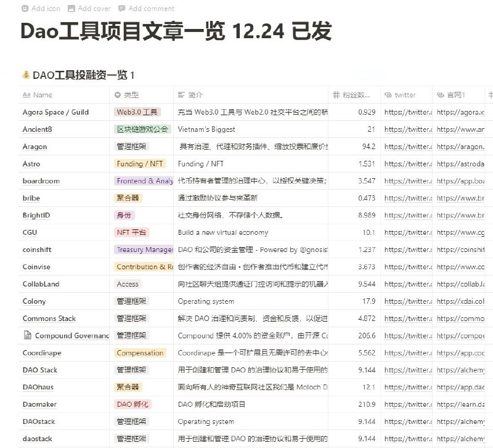Click the Web3.0 工具 type tag
This screenshot has width=493, height=448.
137,112
